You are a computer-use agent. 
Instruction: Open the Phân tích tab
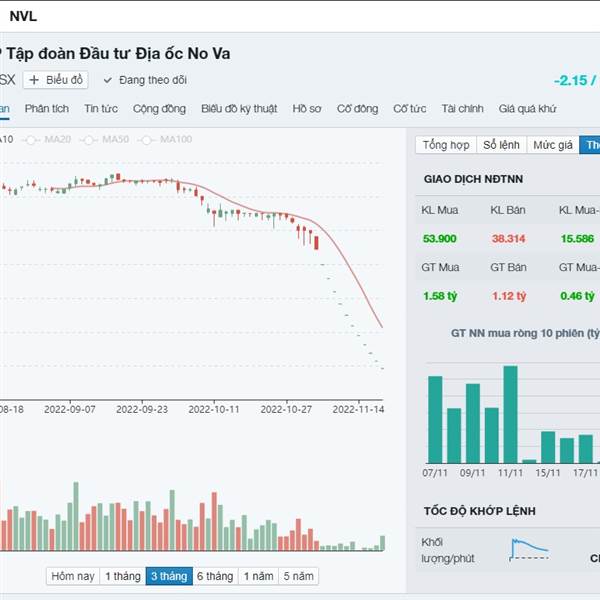click(47, 109)
